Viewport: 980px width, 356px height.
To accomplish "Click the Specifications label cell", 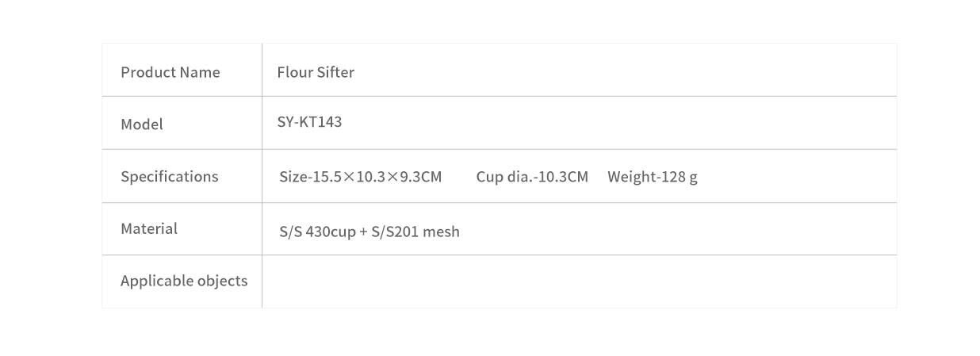I will point(182,176).
